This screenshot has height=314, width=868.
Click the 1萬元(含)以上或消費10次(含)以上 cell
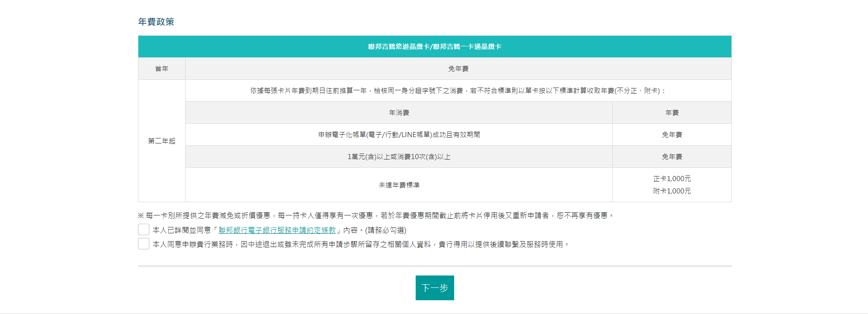pyautogui.click(x=399, y=157)
